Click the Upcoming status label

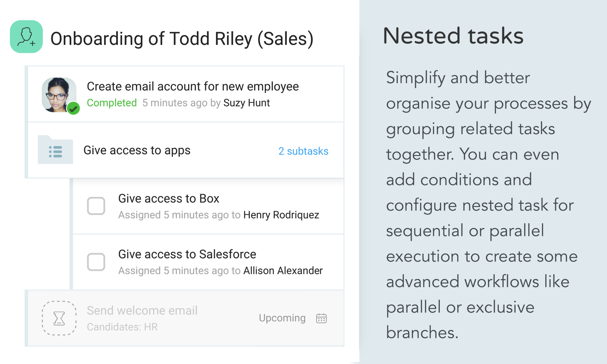[x=282, y=318]
